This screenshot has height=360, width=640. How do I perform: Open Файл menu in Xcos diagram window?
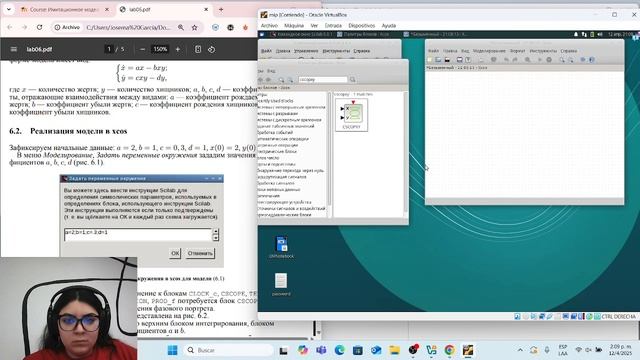(x=433, y=51)
